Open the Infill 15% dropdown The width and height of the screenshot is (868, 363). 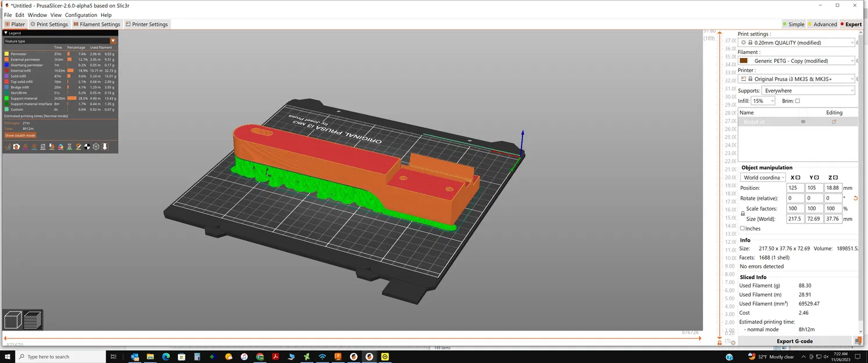(x=763, y=101)
